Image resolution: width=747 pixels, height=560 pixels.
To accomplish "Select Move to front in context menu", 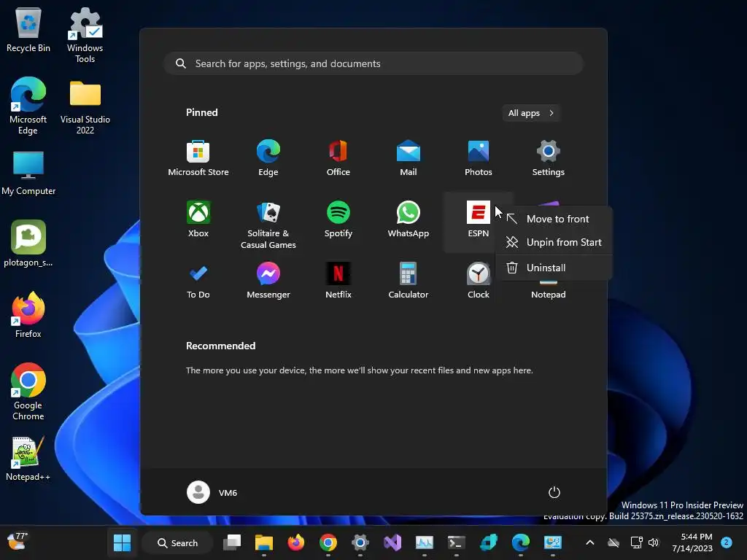I will (554, 219).
